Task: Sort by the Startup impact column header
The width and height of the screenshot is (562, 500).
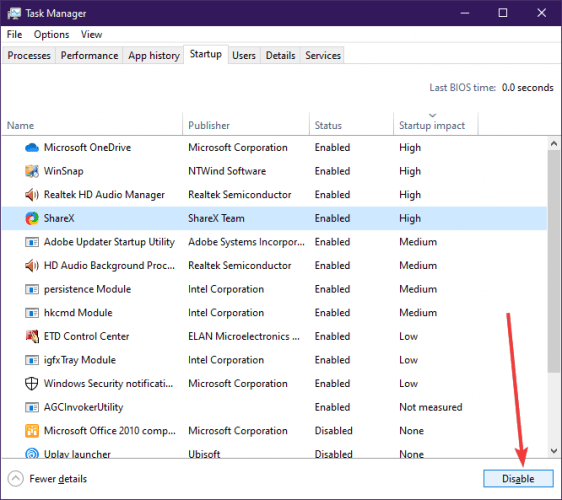Action: (436, 125)
